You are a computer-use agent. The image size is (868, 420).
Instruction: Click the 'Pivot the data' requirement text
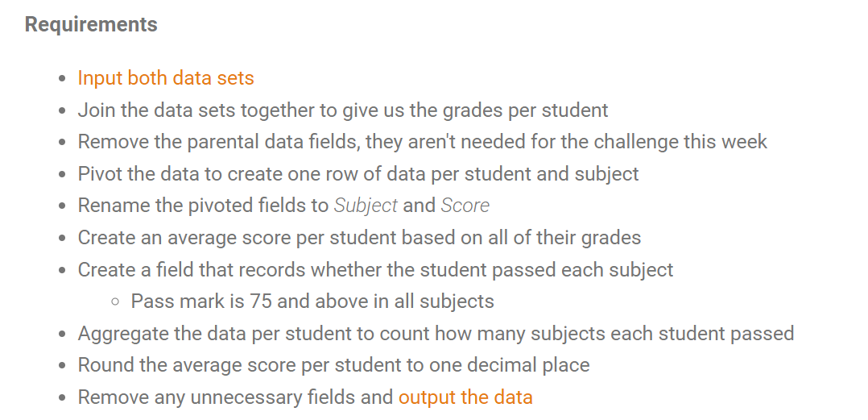358,174
